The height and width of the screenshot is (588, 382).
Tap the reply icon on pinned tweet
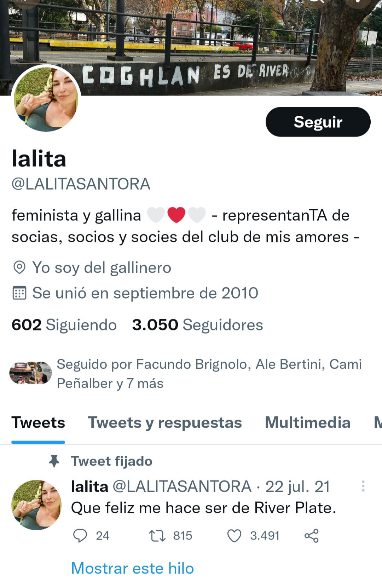80,536
